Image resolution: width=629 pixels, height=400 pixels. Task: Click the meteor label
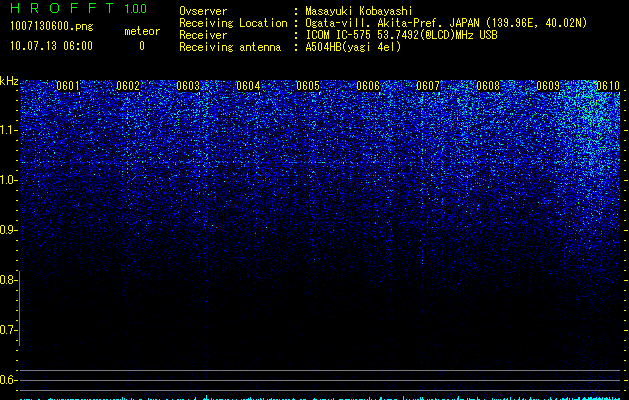142,31
